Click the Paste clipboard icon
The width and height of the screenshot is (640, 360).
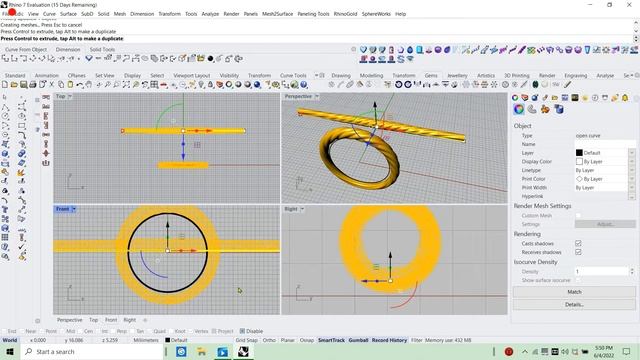click(70, 84)
